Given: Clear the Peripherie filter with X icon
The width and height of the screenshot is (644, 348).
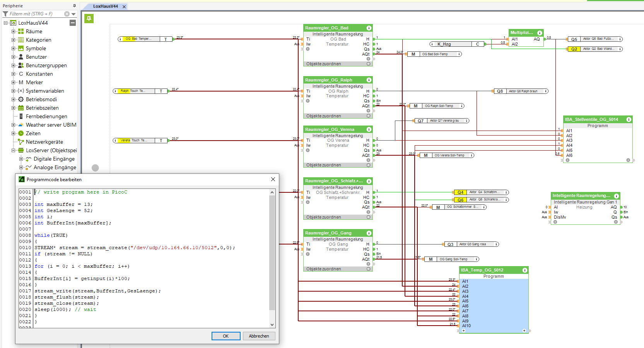Looking at the screenshot, I should pyautogui.click(x=67, y=14).
